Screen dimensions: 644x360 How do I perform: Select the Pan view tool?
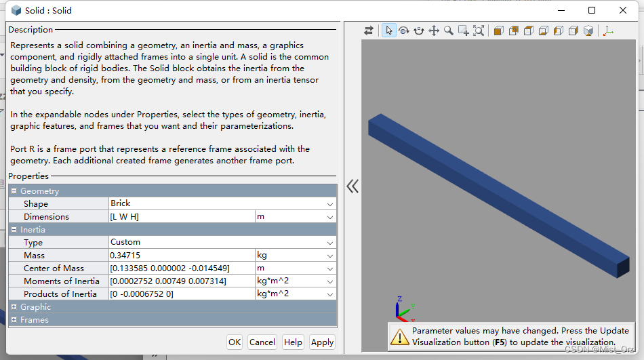coord(434,31)
